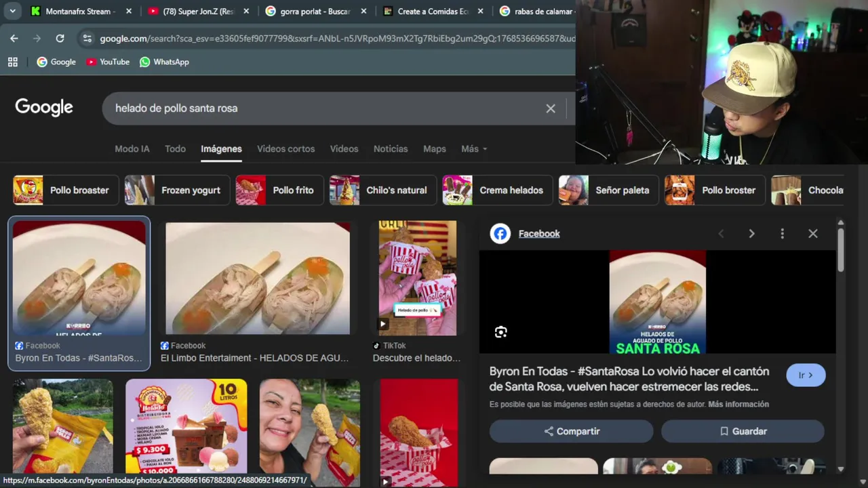
Task: Open the El Limbo Entertainment image result
Action: coord(258,278)
